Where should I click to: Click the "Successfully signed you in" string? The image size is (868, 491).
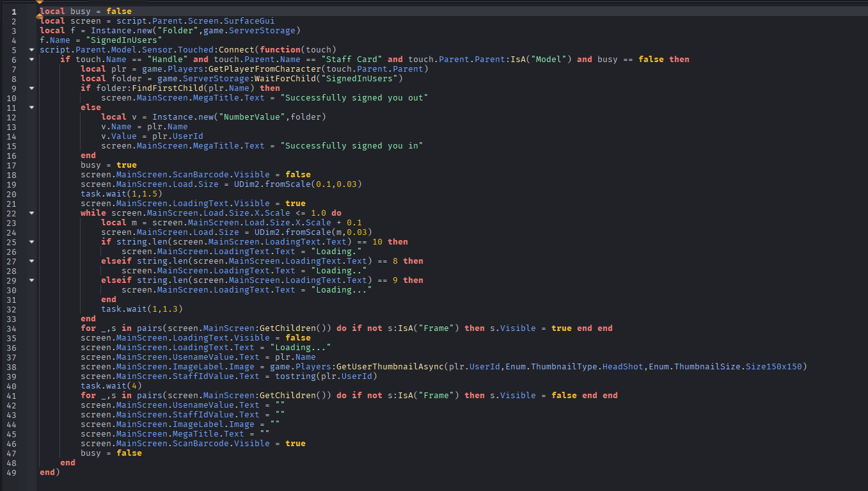[x=352, y=146]
